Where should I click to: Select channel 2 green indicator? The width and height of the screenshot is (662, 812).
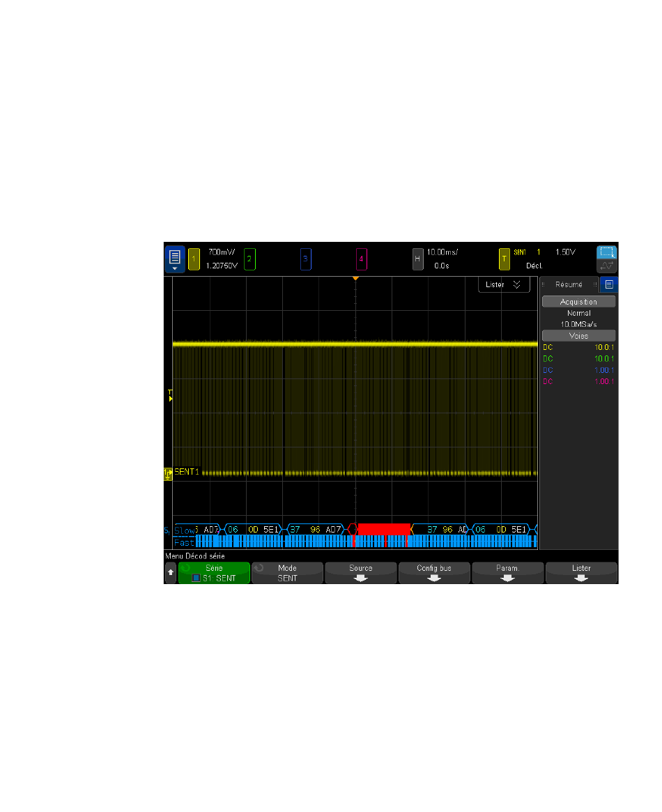coord(249,259)
